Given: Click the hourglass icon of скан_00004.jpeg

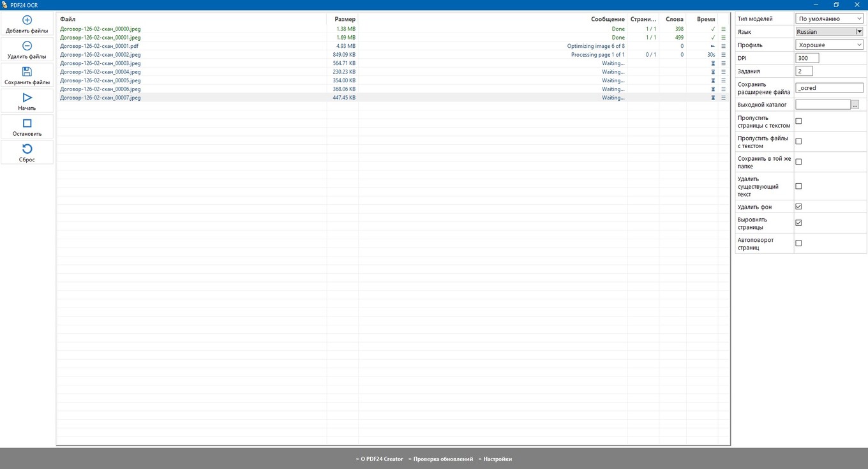Looking at the screenshot, I should tap(713, 72).
